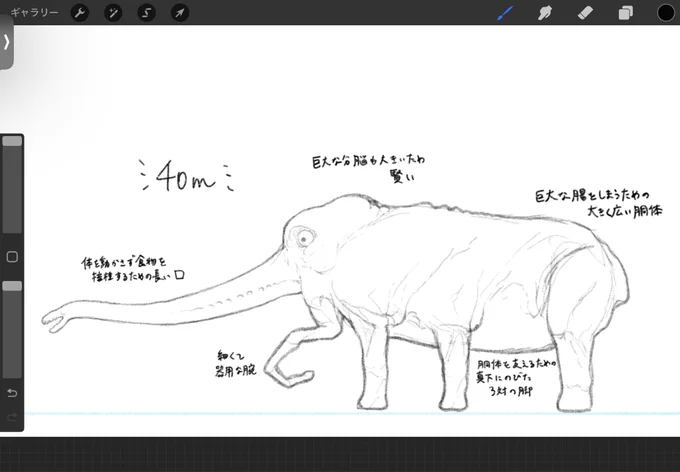Undo the last stroke
Screen dimensions: 680x472
tap(12, 393)
